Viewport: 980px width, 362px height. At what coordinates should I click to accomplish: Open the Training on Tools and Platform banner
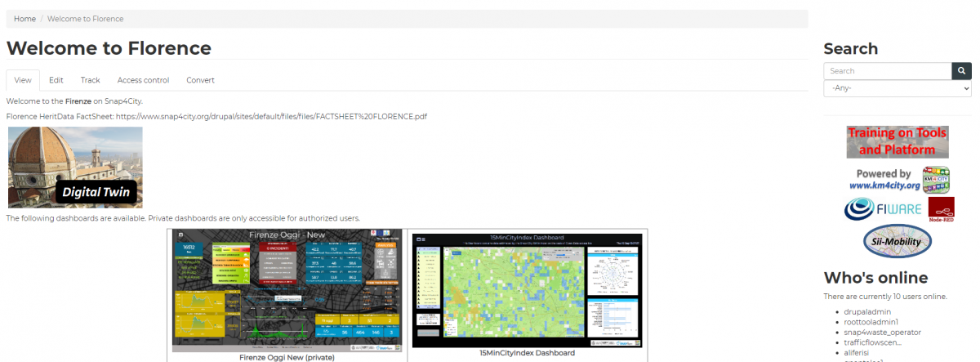[897, 142]
